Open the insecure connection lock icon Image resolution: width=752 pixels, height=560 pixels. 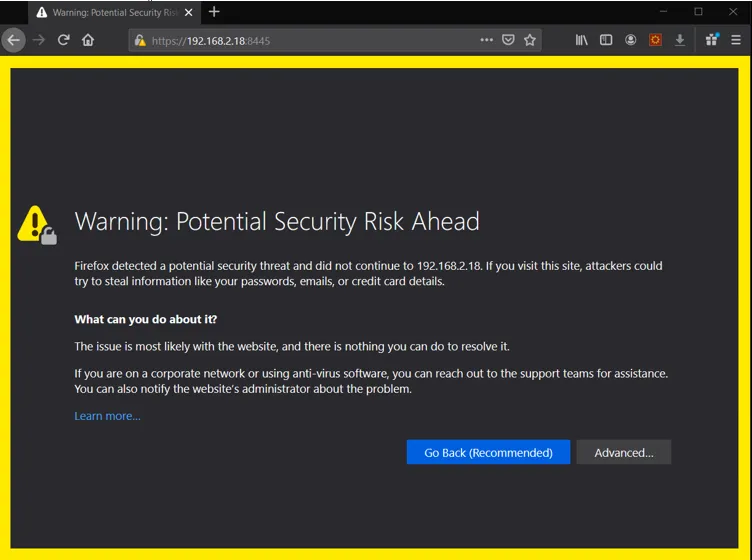point(140,40)
